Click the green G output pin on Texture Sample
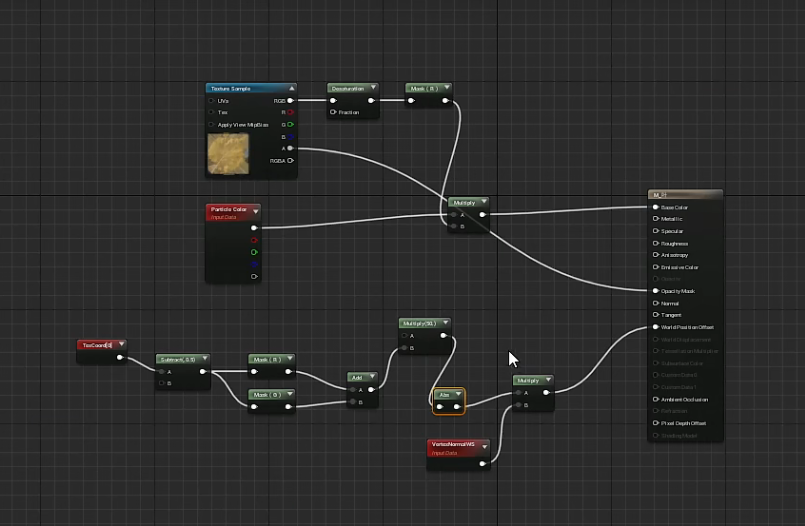 (291, 125)
